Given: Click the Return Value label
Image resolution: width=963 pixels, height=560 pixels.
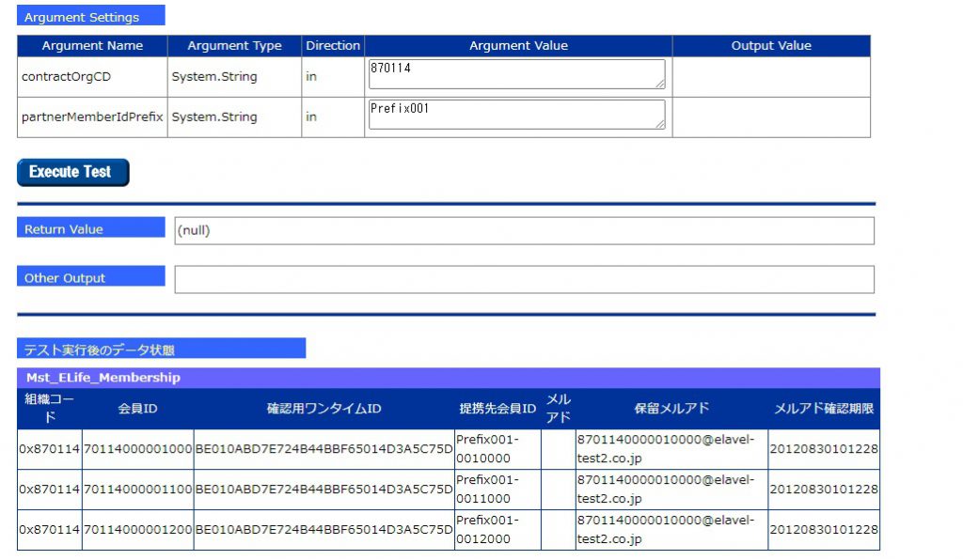Looking at the screenshot, I should coord(91,227).
